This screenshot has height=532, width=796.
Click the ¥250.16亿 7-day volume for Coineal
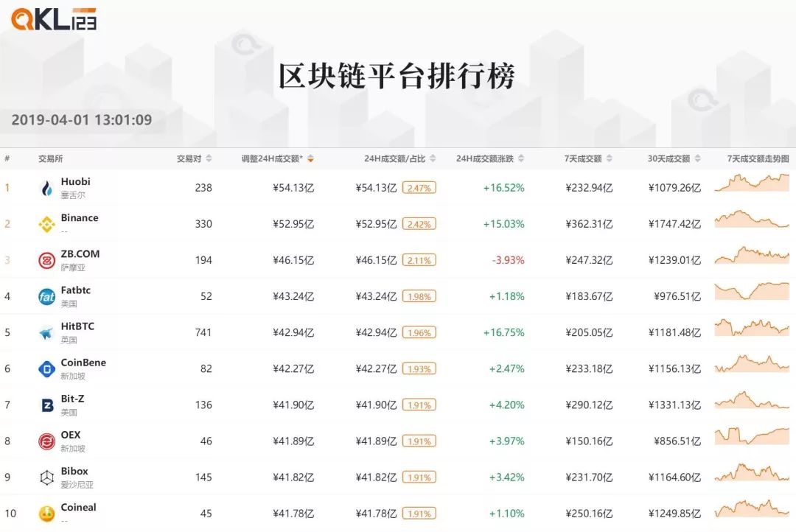(590, 514)
